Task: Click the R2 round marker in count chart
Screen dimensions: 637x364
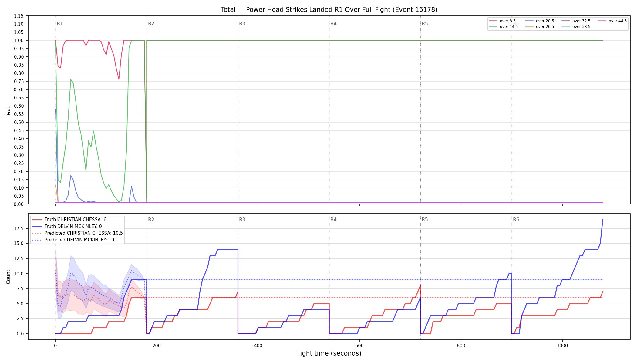Action: pyautogui.click(x=151, y=220)
